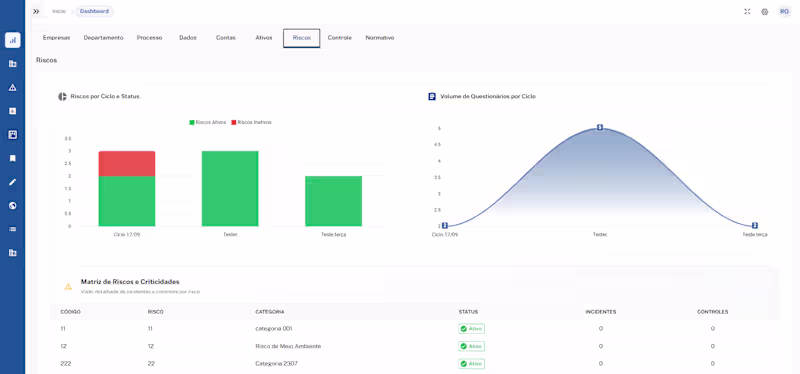Click the clipboard icon beside Volume de Questionários
The width and height of the screenshot is (800, 374).
click(x=432, y=96)
